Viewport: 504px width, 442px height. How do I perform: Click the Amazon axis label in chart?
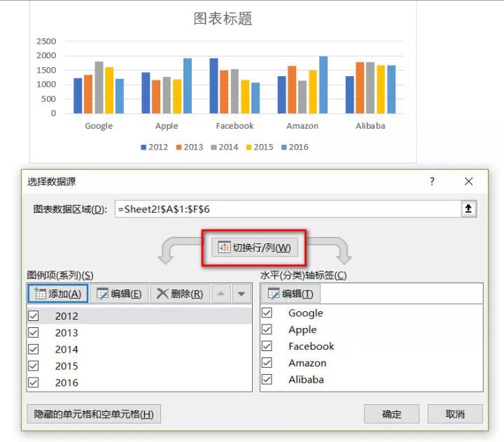coord(302,126)
